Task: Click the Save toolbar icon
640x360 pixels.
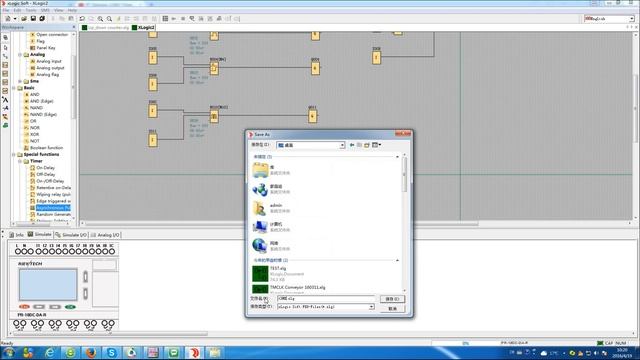Action: point(33,19)
